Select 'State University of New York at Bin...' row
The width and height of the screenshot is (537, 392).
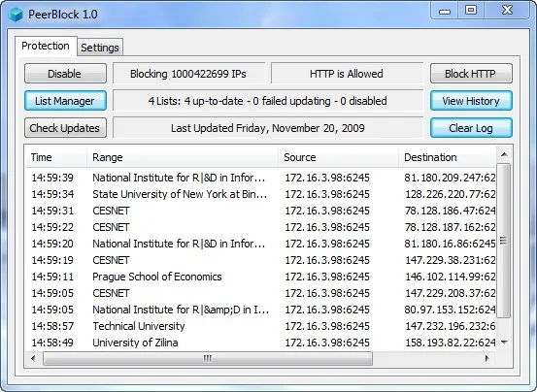260,194
